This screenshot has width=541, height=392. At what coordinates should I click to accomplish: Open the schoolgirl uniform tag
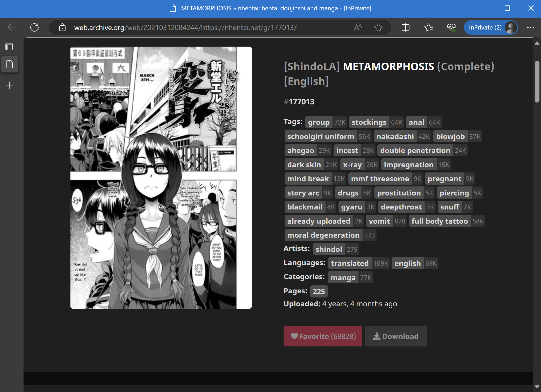click(x=321, y=136)
